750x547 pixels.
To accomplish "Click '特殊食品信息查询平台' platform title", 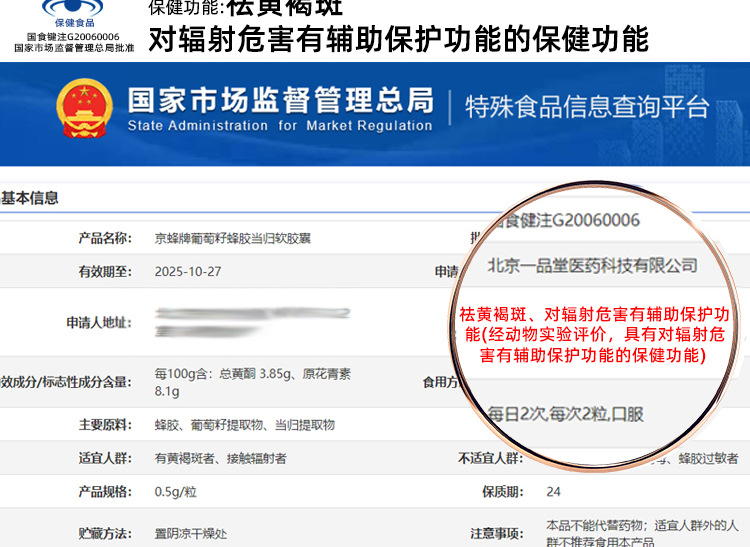I will (587, 107).
